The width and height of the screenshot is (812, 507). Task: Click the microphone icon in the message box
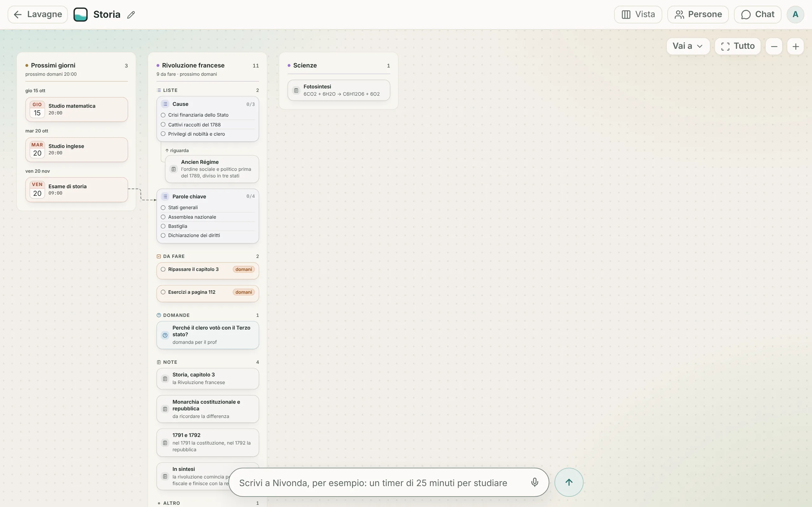point(534,482)
